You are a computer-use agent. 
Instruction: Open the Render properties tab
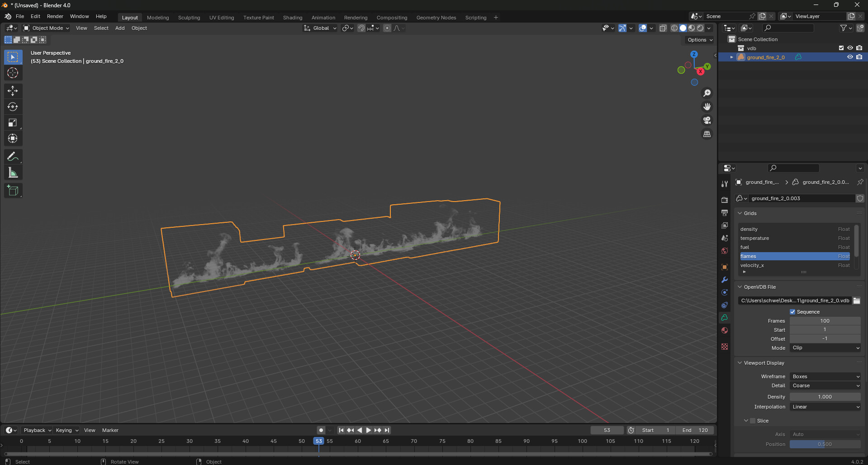[x=725, y=200]
